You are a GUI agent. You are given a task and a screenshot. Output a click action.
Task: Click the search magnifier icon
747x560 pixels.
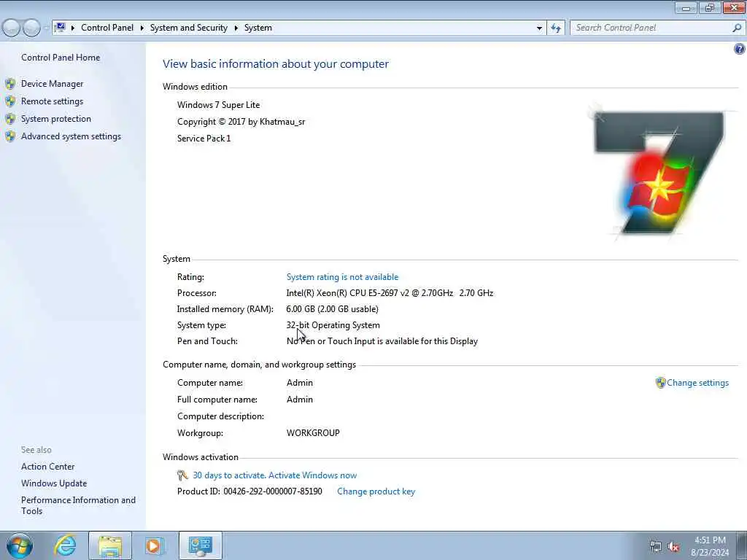737,28
